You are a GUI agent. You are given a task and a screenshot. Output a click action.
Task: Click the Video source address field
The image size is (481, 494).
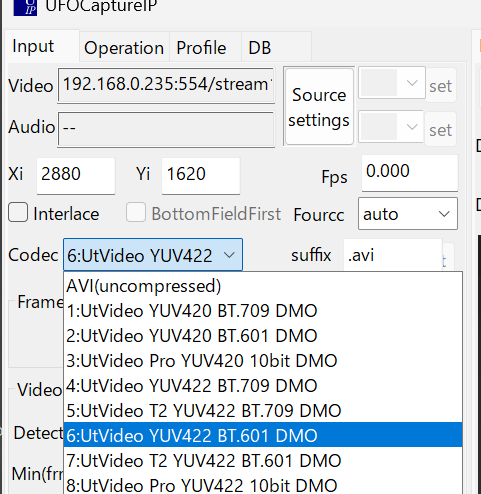(166, 85)
